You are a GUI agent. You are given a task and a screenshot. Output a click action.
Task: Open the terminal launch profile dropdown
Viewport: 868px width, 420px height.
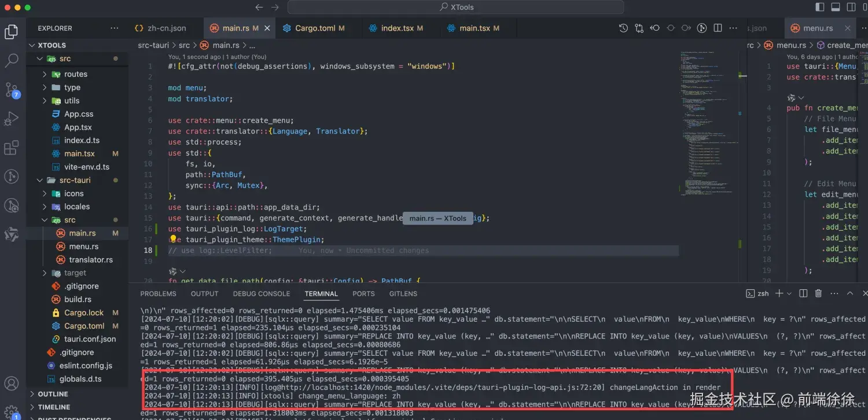[x=789, y=293]
